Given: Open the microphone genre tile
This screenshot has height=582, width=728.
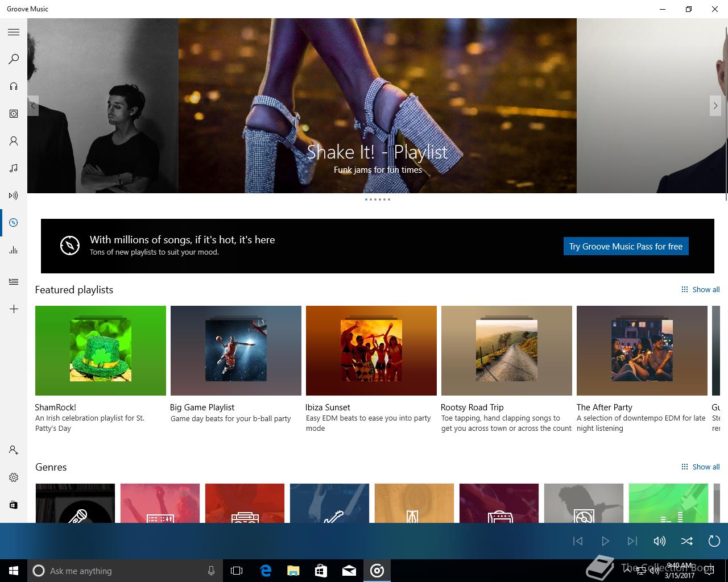Looking at the screenshot, I should click(x=75, y=503).
